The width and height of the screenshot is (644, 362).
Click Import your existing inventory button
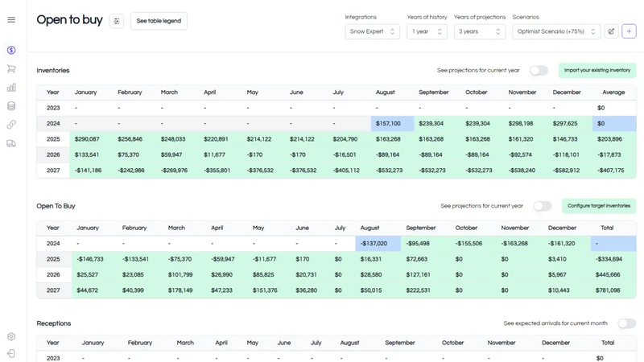[x=597, y=71]
